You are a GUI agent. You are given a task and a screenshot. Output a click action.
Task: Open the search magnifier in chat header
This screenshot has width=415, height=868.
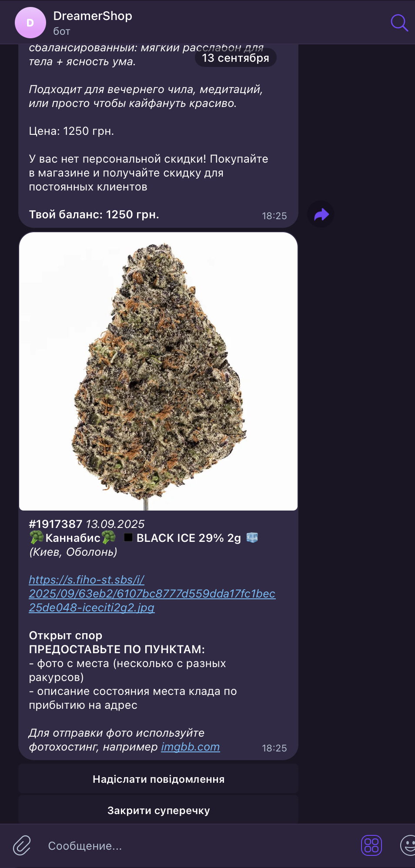coord(399,23)
